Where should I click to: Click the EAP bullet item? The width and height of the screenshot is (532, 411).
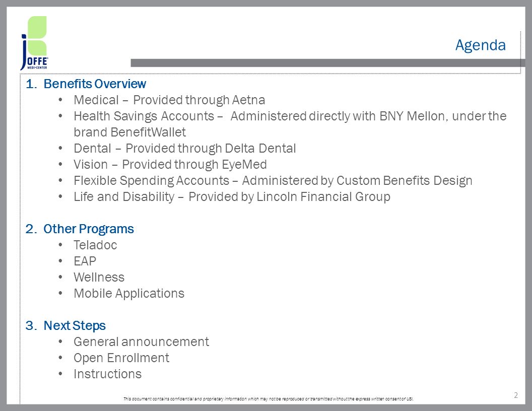pyautogui.click(x=85, y=261)
